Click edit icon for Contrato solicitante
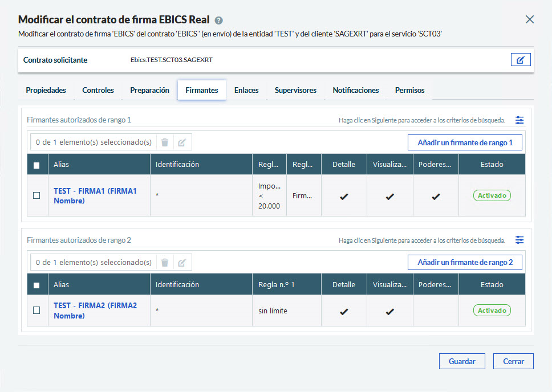Screen dimensions: 552x392 click(520, 60)
